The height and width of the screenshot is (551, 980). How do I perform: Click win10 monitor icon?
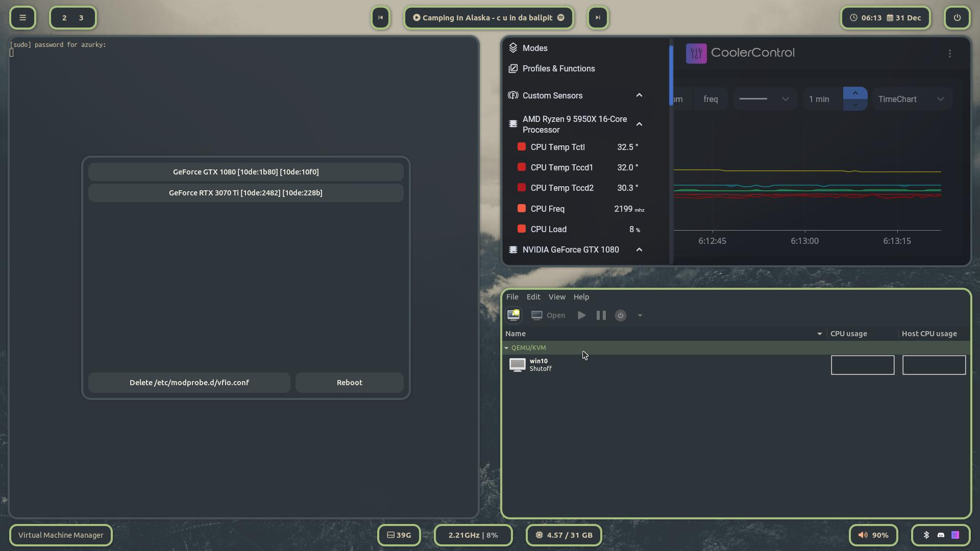click(x=517, y=365)
